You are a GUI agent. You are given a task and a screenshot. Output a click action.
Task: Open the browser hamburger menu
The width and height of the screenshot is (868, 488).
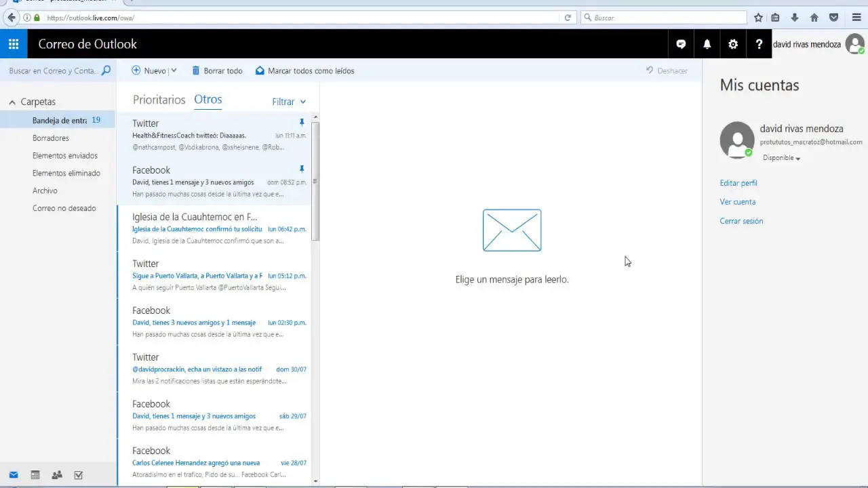[x=856, y=18]
